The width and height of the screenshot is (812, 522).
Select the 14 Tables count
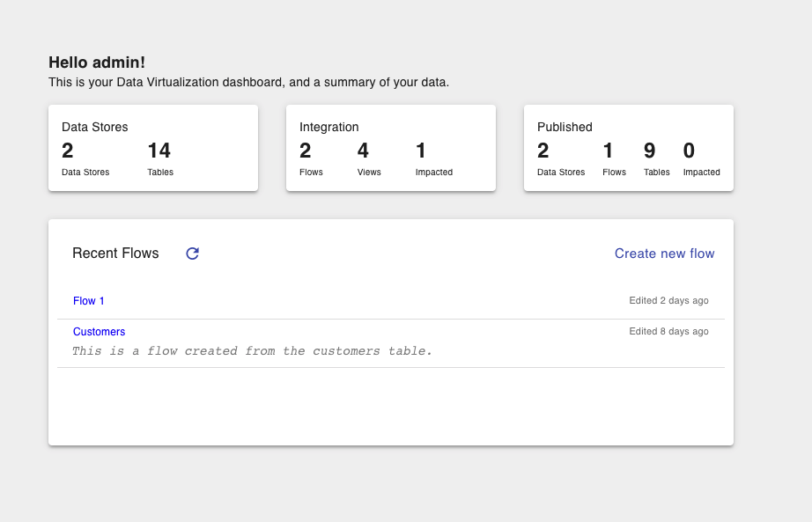click(x=159, y=151)
